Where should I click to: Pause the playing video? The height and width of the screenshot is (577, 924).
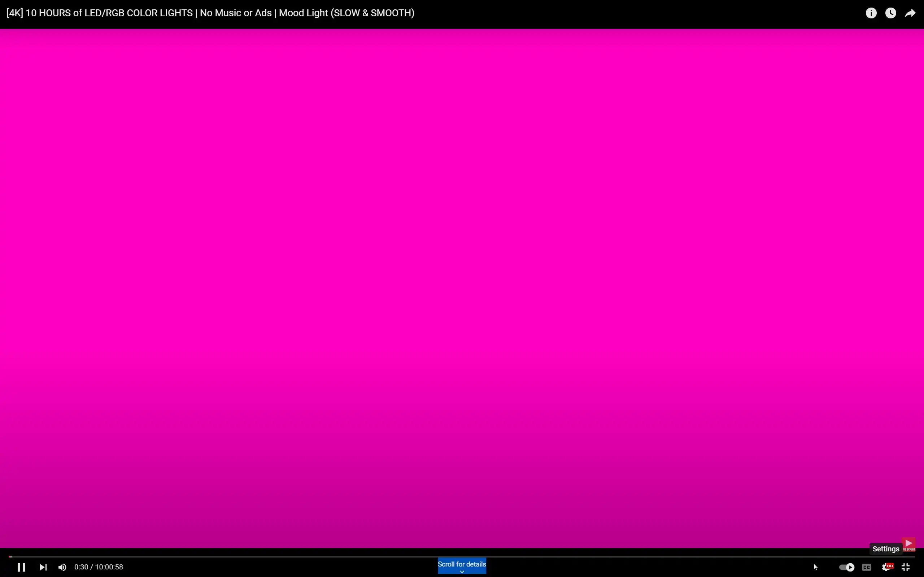[x=21, y=567]
